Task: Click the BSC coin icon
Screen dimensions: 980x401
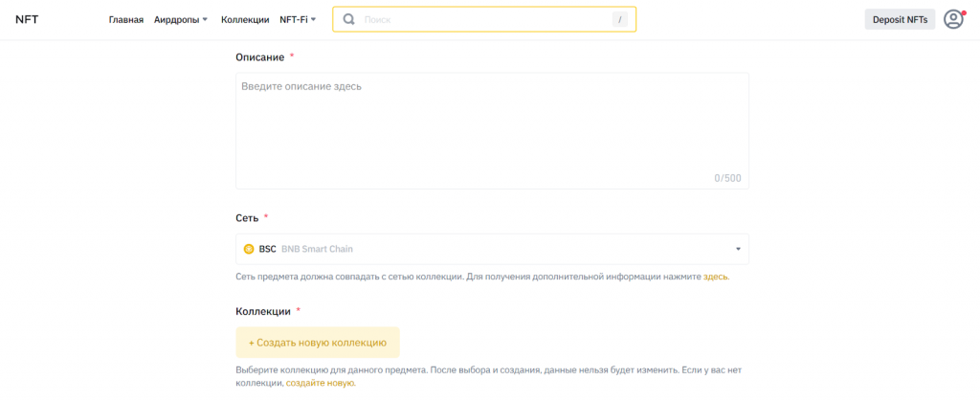Action: (x=249, y=249)
